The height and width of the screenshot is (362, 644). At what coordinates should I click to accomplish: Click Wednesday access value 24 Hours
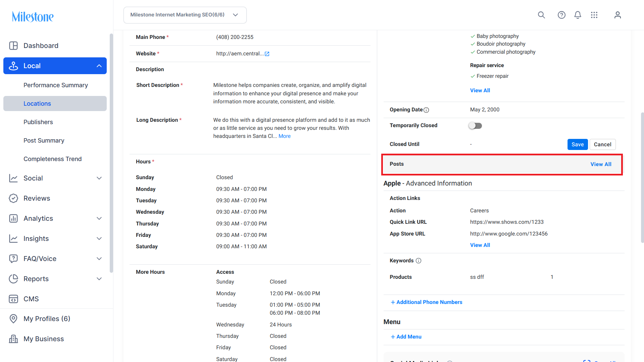(281, 325)
